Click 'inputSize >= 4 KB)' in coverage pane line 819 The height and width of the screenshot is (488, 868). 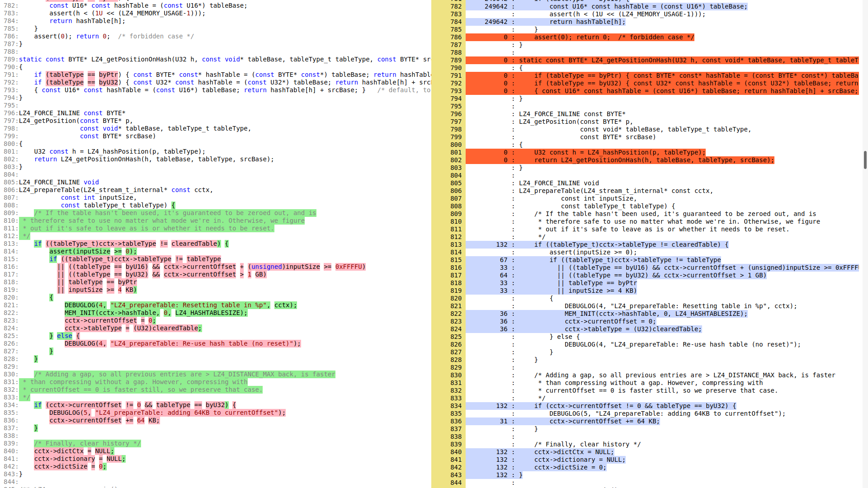(603, 291)
